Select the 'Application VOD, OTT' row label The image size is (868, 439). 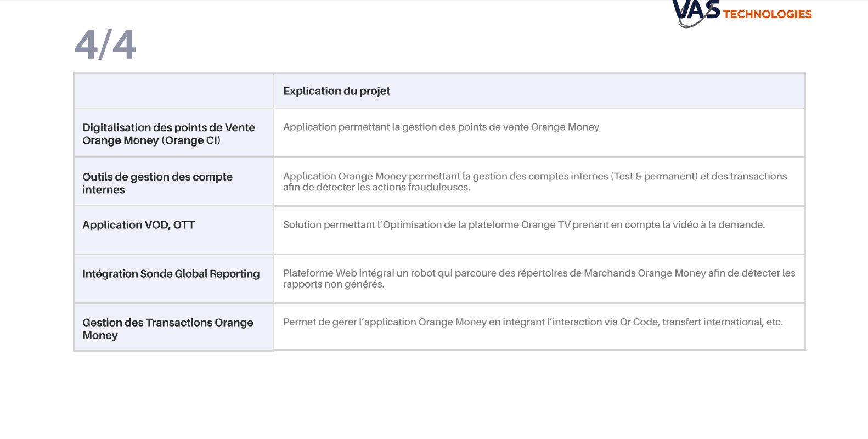click(x=138, y=225)
